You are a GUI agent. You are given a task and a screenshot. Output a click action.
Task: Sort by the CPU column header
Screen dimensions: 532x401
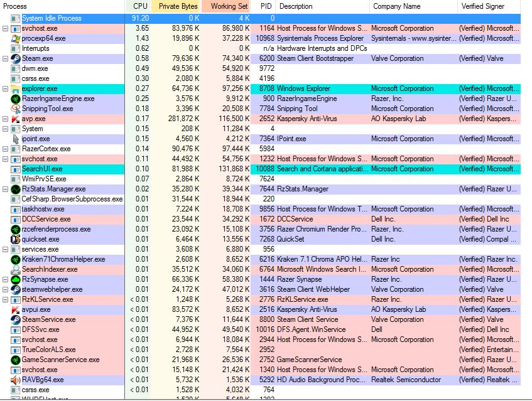pyautogui.click(x=138, y=6)
